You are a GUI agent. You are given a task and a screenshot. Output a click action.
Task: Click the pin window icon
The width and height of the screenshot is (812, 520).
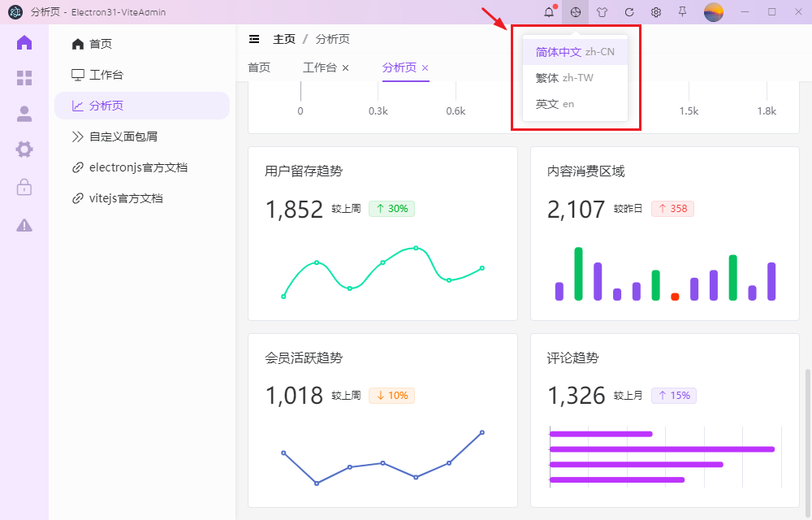[x=683, y=12]
